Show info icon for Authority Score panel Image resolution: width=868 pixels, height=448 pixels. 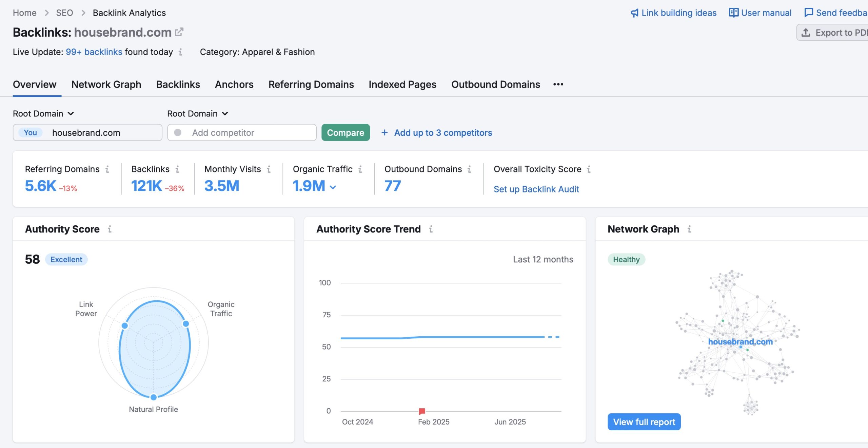tap(110, 229)
